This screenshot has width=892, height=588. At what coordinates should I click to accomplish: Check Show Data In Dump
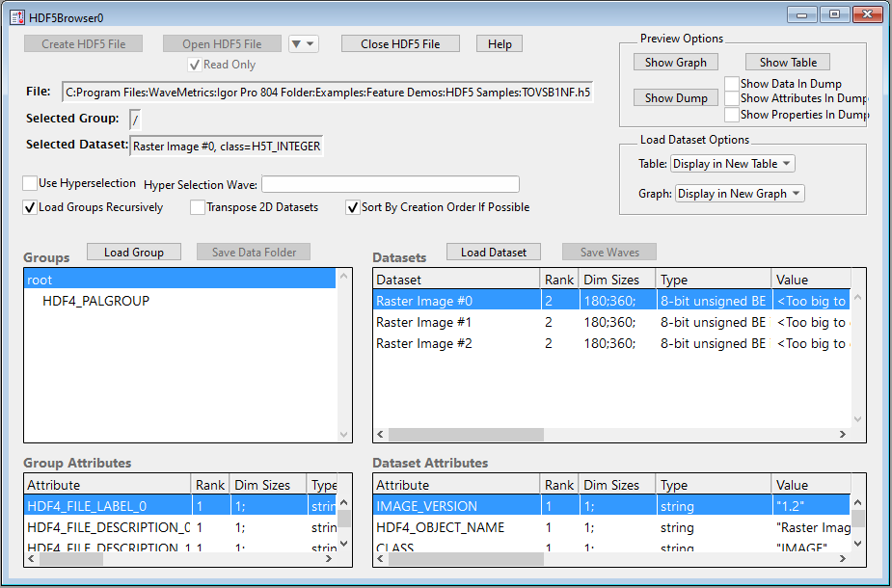point(733,84)
